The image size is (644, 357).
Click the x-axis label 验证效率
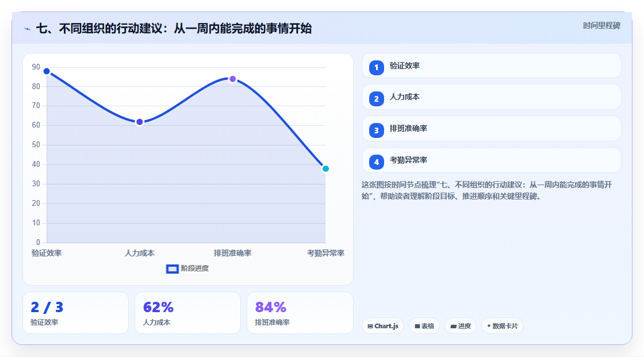[x=47, y=253]
